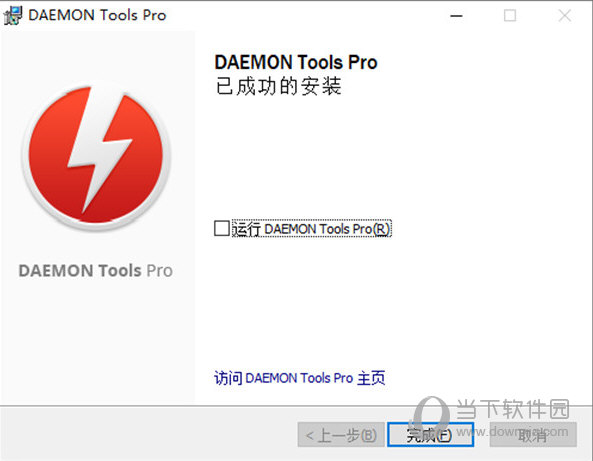The image size is (593, 461).
Task: Click the 完成(F) button to finish
Action: [x=430, y=435]
